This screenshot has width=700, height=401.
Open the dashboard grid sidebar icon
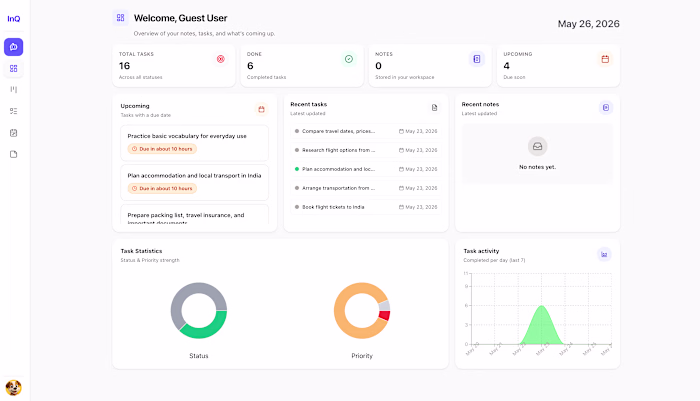(13, 68)
